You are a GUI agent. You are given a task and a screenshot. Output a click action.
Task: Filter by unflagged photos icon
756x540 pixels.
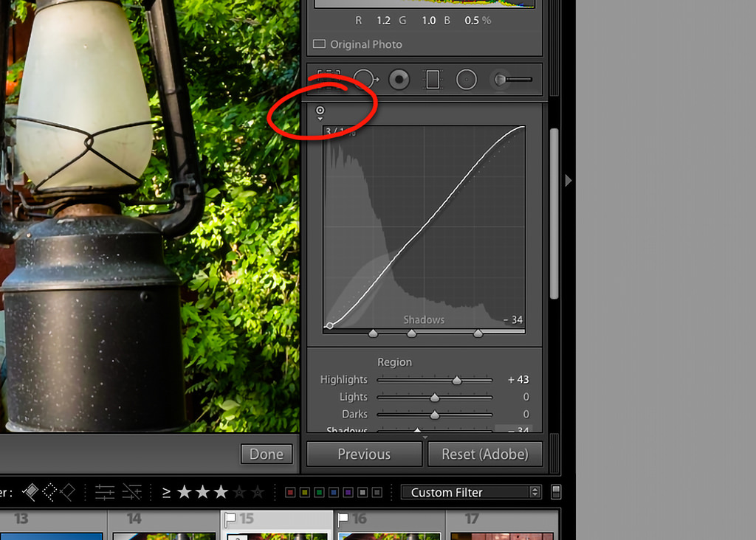click(49, 492)
